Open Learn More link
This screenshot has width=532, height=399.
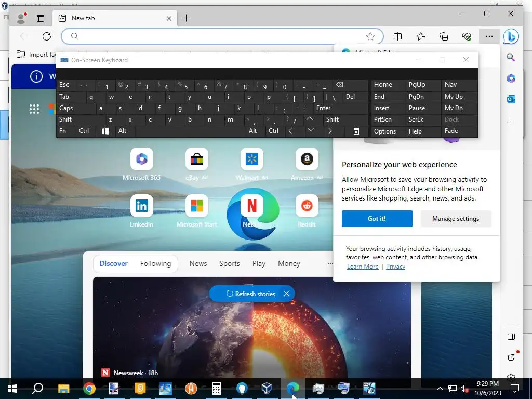coord(363,267)
